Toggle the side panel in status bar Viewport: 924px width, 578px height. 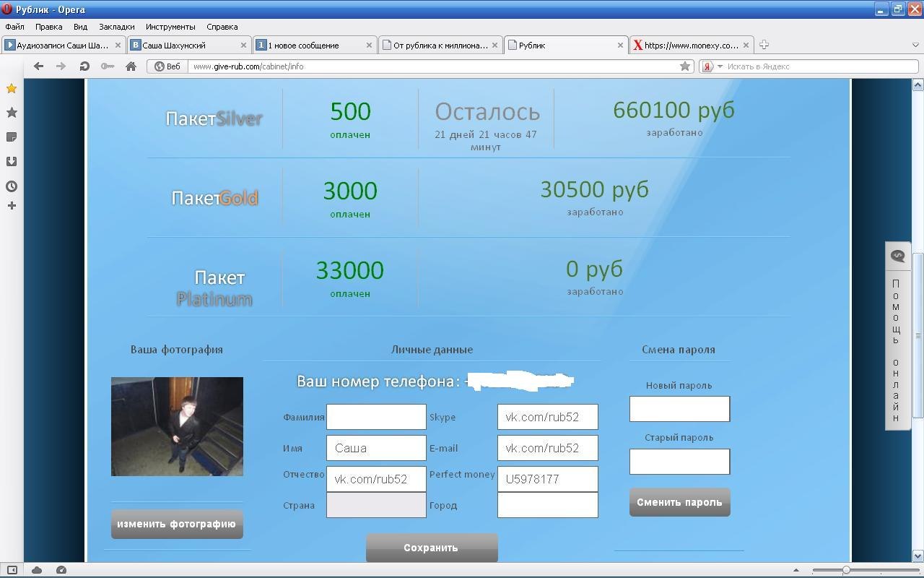12,570
